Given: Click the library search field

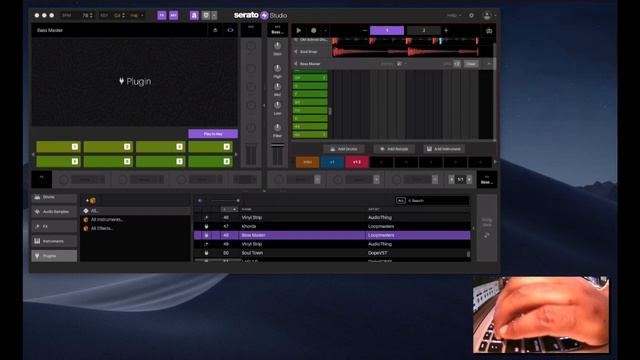Looking at the screenshot, I should click(x=438, y=200).
